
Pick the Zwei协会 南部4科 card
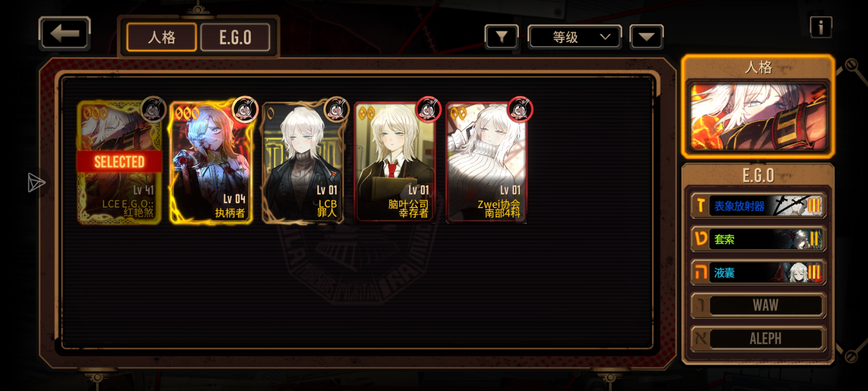click(487, 162)
